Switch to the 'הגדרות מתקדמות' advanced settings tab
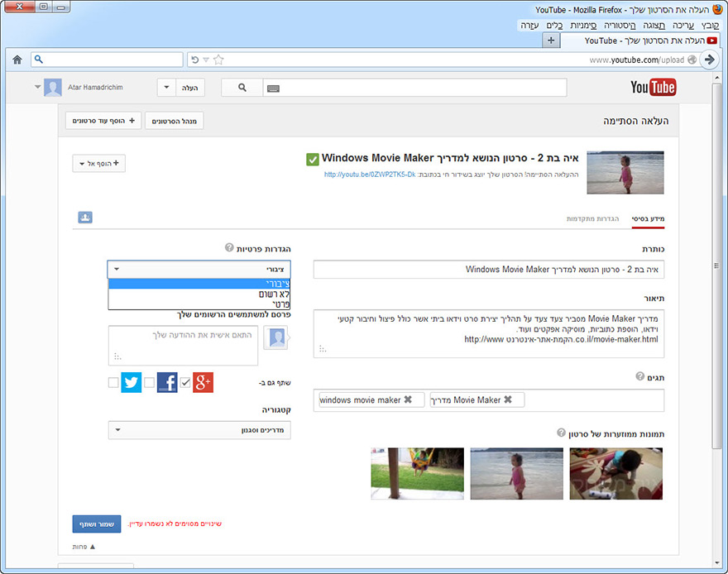The height and width of the screenshot is (574, 728). tap(592, 218)
